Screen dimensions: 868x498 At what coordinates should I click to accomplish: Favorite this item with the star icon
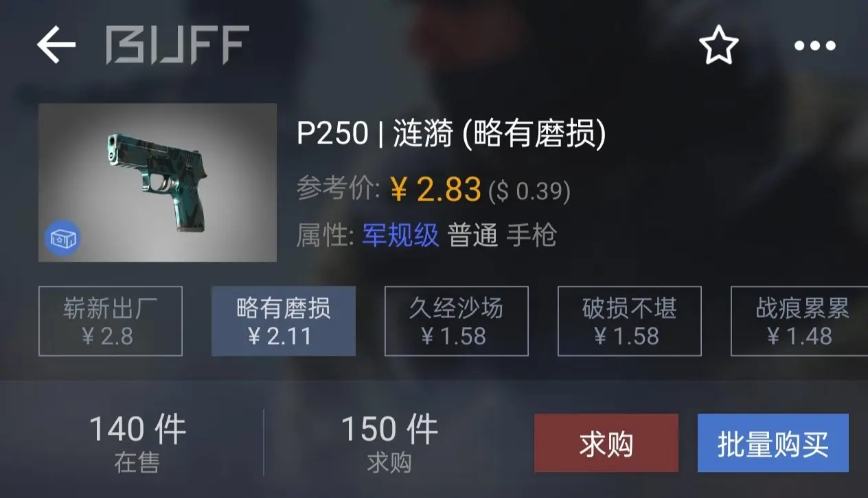point(718,46)
